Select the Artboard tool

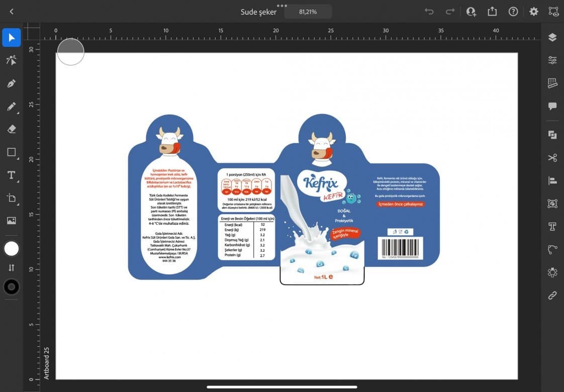coord(12,198)
